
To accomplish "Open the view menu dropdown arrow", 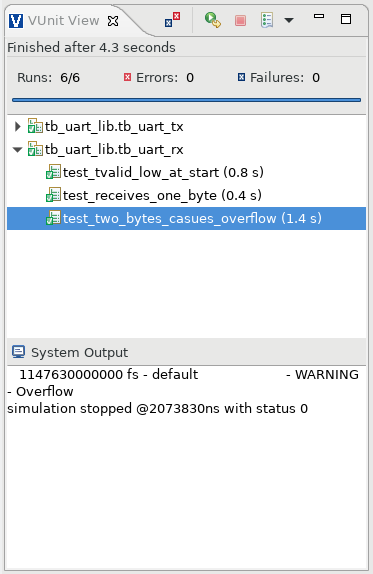I will (289, 20).
